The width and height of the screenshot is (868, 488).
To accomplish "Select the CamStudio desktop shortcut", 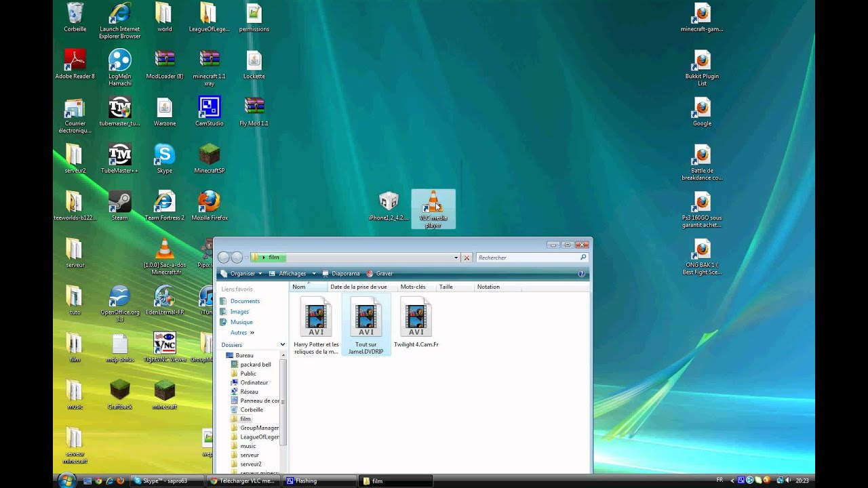I will pyautogui.click(x=209, y=112).
